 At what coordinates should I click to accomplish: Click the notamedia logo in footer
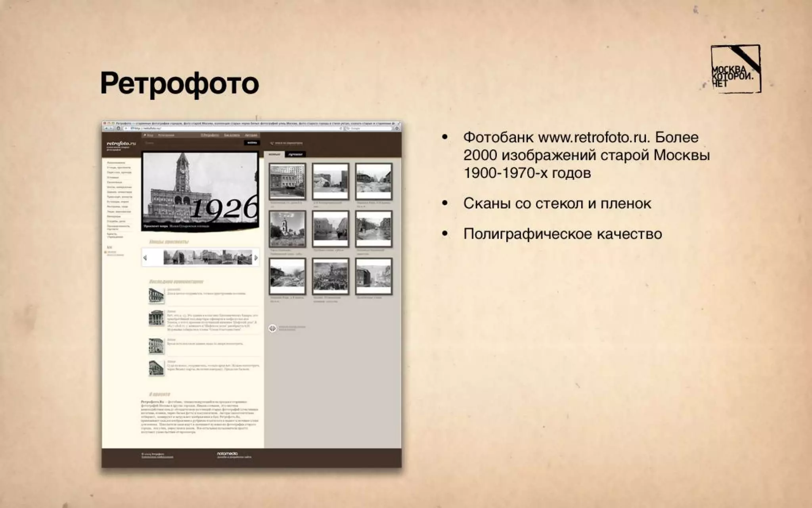(227, 453)
